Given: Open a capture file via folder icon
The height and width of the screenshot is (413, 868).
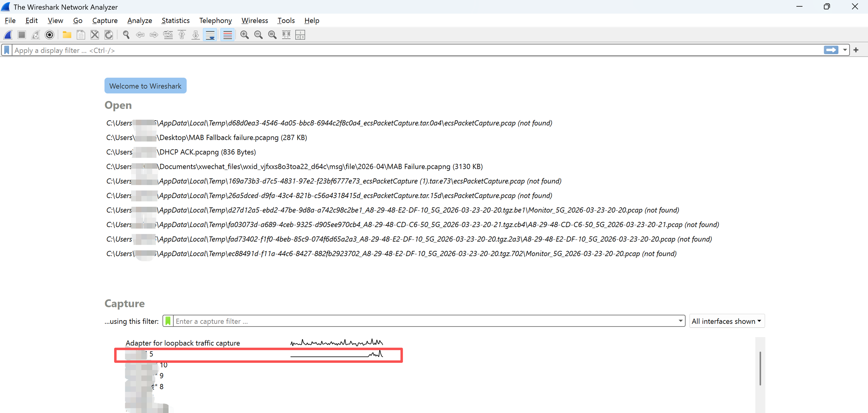Looking at the screenshot, I should (x=67, y=35).
